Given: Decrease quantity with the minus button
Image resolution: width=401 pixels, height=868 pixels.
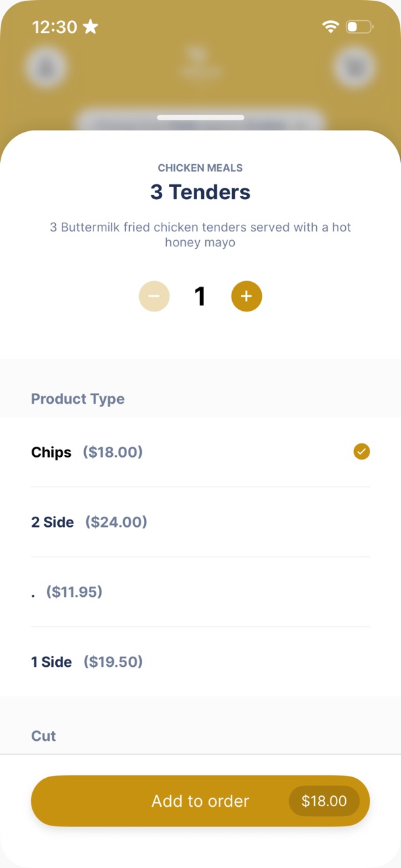Looking at the screenshot, I should [x=154, y=296].
